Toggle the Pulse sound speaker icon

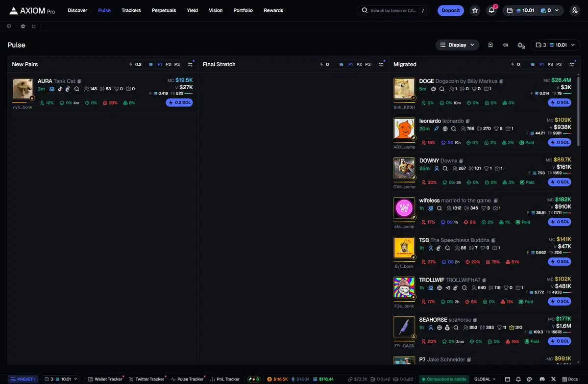point(505,45)
